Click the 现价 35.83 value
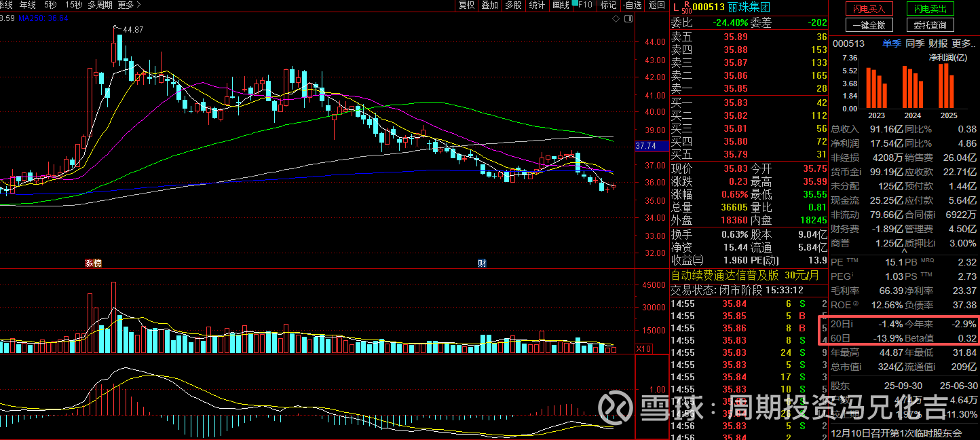This screenshot has width=980, height=440. click(x=735, y=168)
